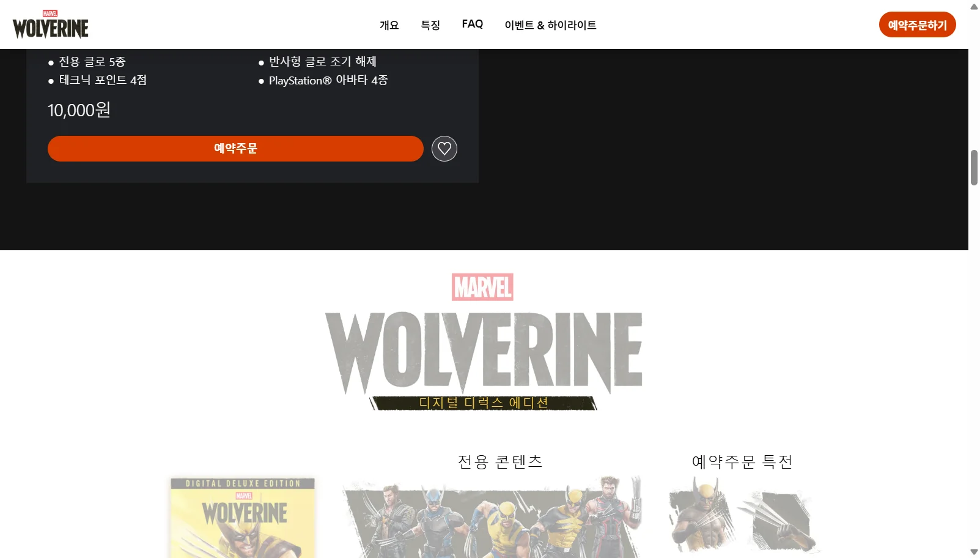
Task: Click the scroll up arrow on scrollbar
Action: pyautogui.click(x=974, y=7)
